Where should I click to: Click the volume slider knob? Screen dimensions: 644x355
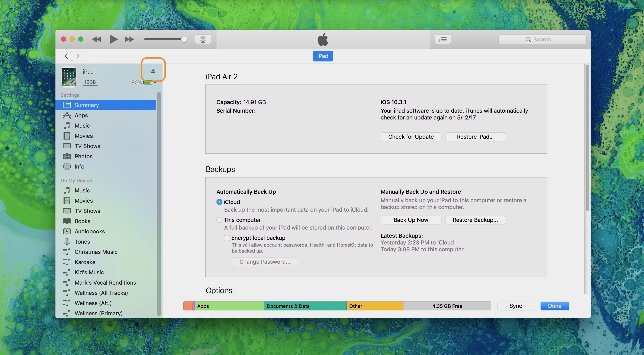(x=184, y=39)
